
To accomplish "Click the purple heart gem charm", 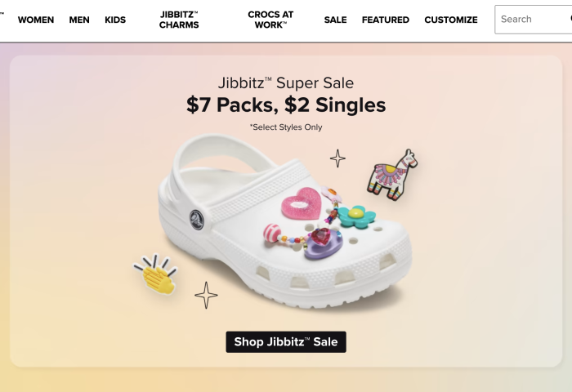I will [x=324, y=243].
